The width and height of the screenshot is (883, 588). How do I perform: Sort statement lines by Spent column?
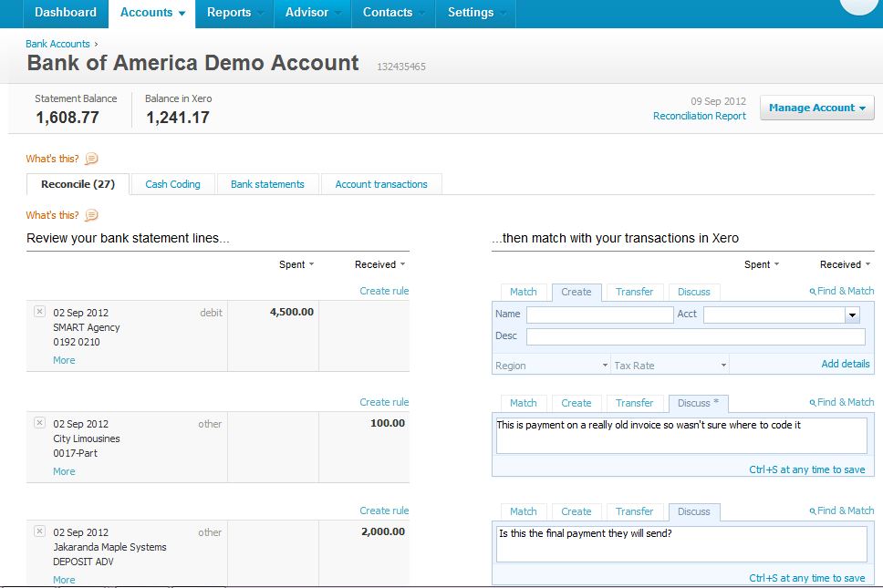[x=296, y=264]
